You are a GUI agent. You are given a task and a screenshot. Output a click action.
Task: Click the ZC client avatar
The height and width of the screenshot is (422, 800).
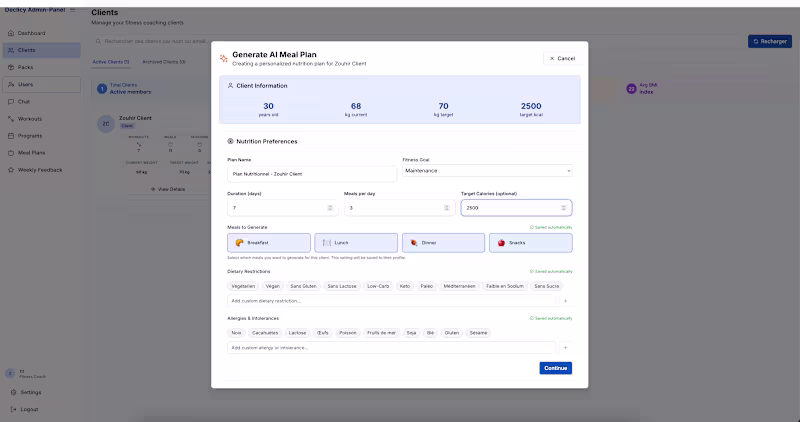[x=106, y=124]
